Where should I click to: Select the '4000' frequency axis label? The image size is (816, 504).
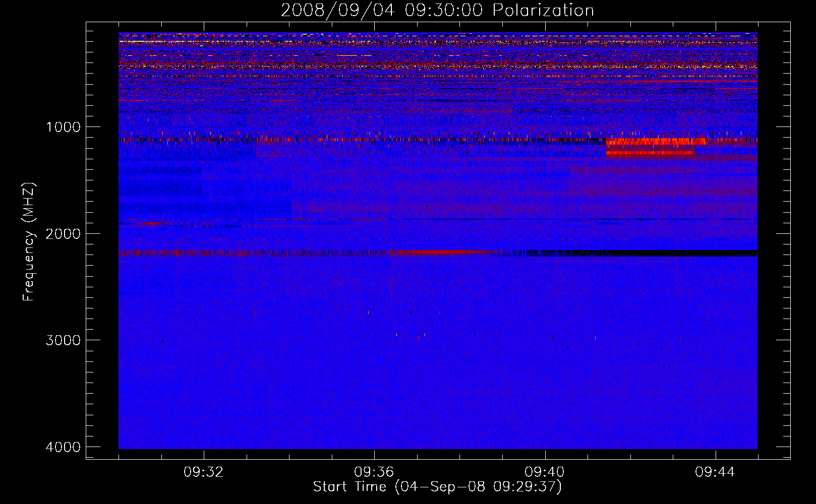click(x=63, y=447)
